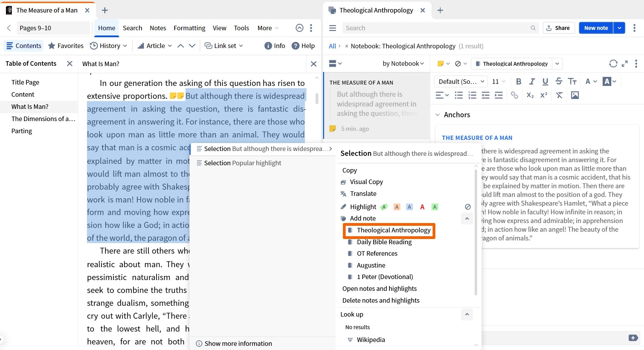
Task: Open the Theological Anthropology notebook dropdown
Action: point(557,64)
